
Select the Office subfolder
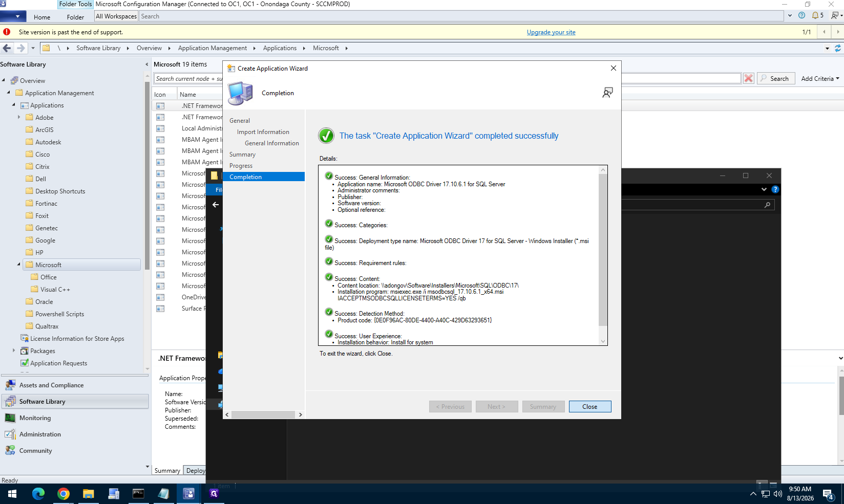click(x=48, y=277)
